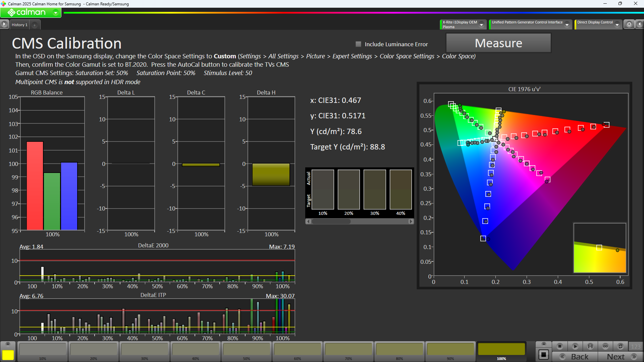Click the bracket read-range icon
The height and width of the screenshot is (362, 644).
590,346
